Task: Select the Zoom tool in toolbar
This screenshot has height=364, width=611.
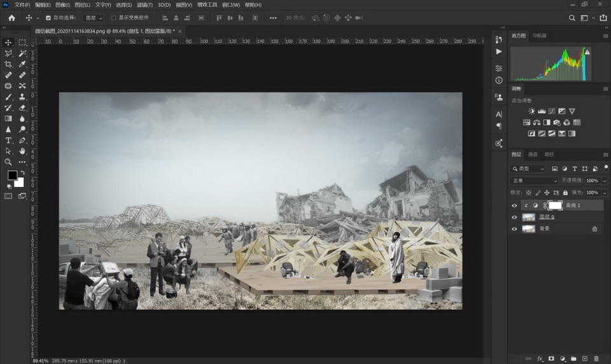Action: 8,162
